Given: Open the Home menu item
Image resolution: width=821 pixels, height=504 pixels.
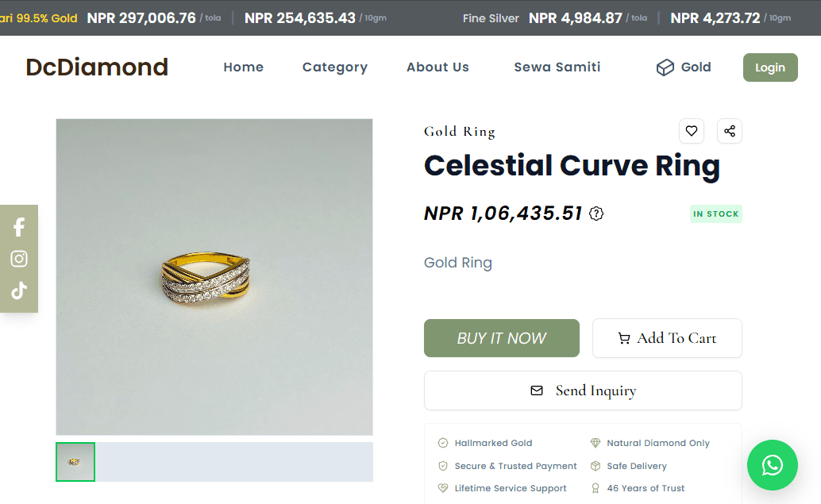Looking at the screenshot, I should (x=244, y=67).
